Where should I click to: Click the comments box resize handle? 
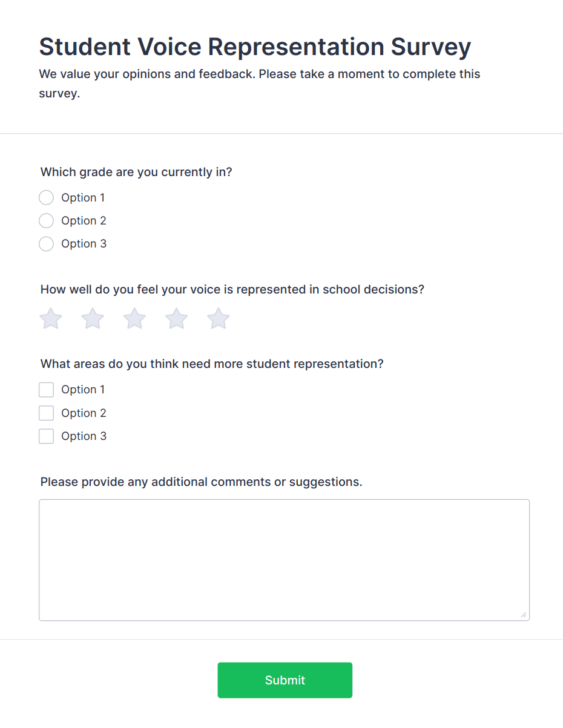524,615
